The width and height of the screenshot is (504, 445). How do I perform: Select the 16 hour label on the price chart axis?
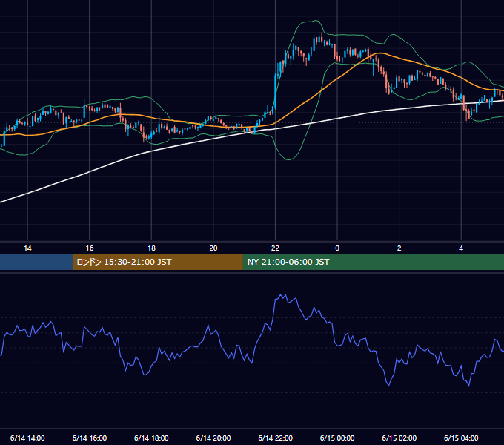coord(90,248)
